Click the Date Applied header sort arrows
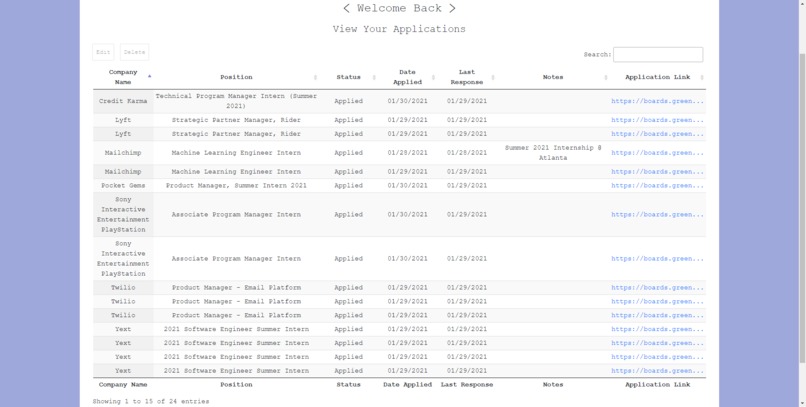Viewport: 806px width, 407px height. pos(433,77)
